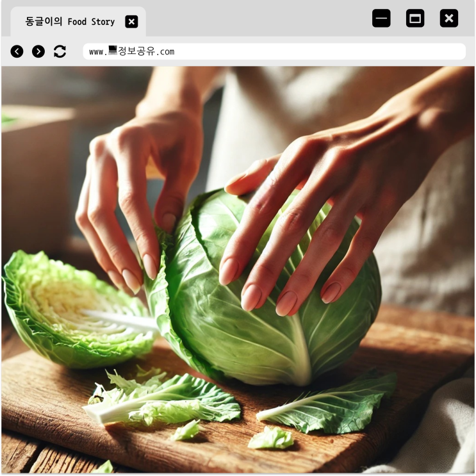Reload the page with the refresh icon
The width and height of the screenshot is (476, 476).
click(x=60, y=51)
